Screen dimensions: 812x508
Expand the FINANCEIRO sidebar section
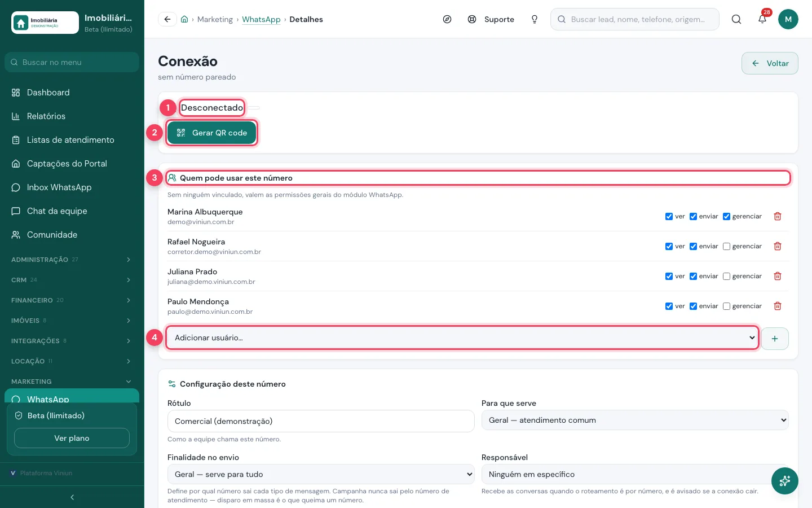tap(71, 300)
